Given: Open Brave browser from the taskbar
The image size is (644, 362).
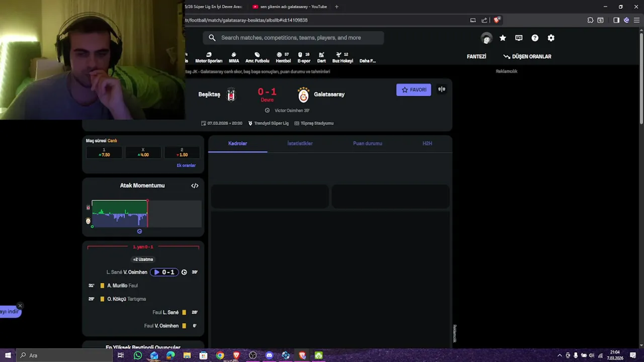Looking at the screenshot, I should point(236,355).
